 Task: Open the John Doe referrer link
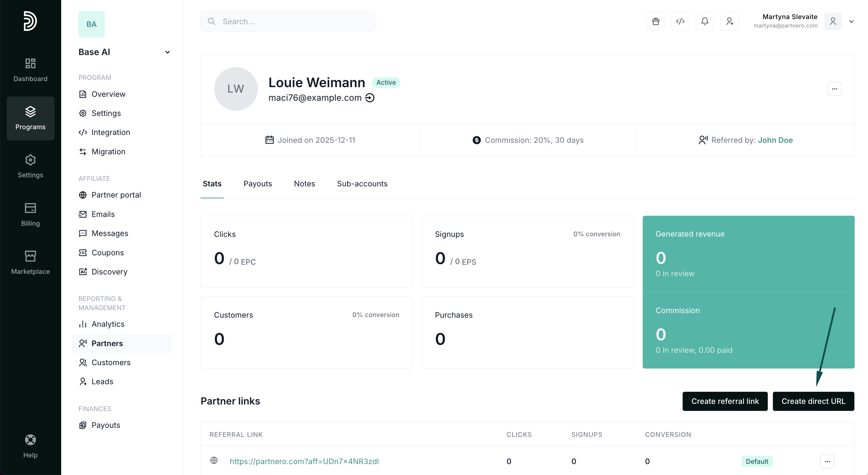[775, 140]
